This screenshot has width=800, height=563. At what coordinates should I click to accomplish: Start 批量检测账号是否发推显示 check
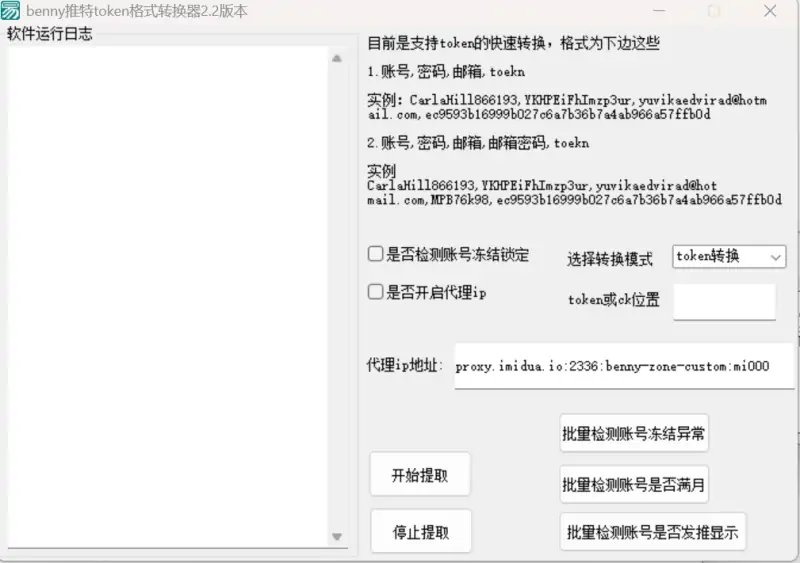[x=652, y=532]
